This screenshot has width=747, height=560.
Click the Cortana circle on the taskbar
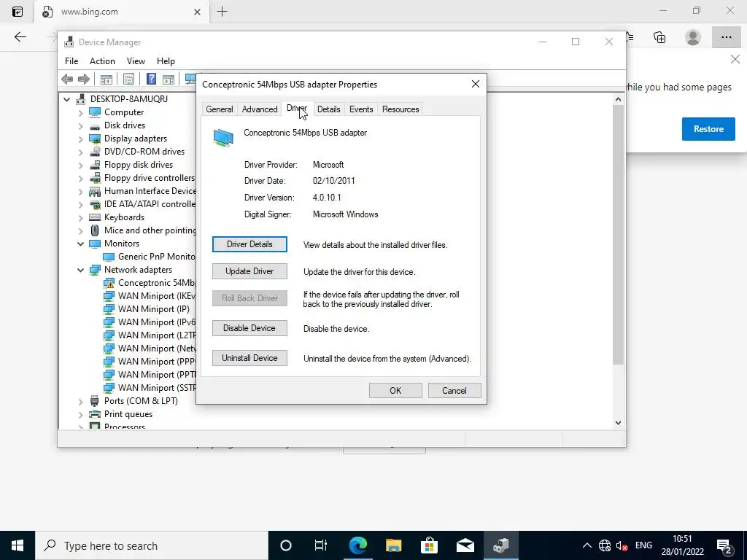286,545
